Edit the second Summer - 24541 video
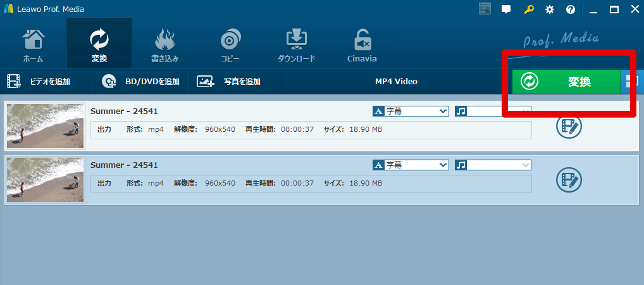This screenshot has width=644, height=285. 569,180
